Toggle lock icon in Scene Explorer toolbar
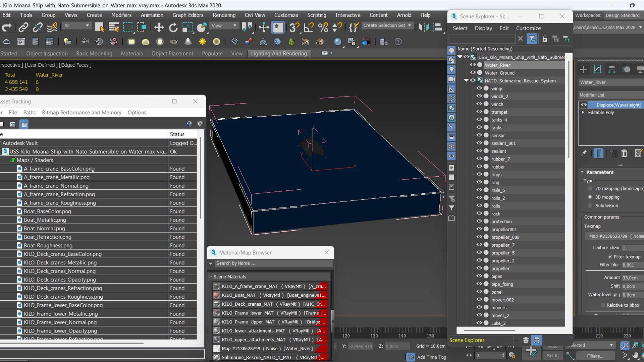This screenshot has width=644, height=362. coord(545,39)
